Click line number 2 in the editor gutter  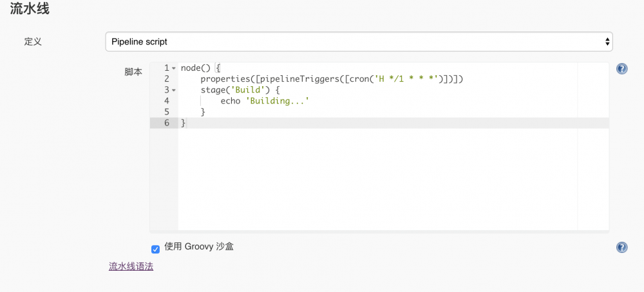[x=166, y=79]
